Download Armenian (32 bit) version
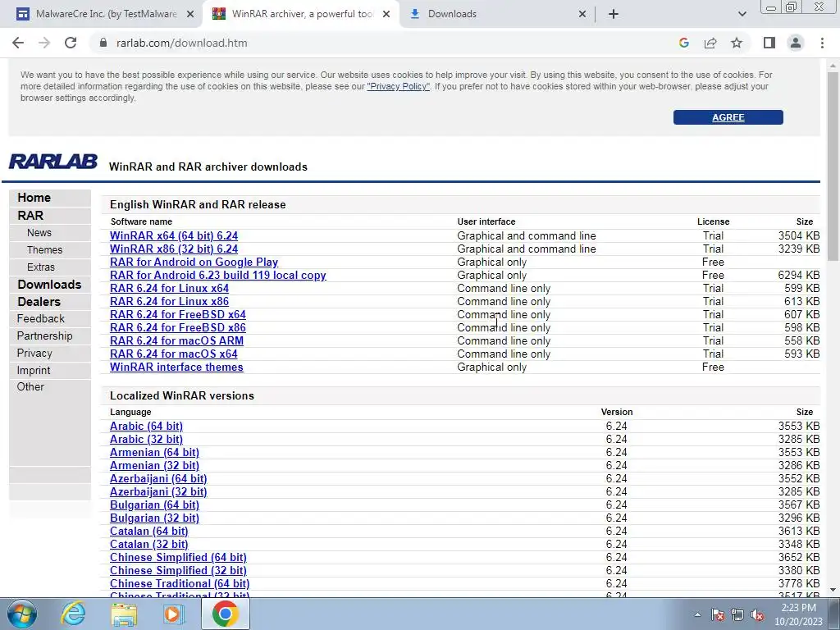This screenshot has height=630, width=840. [x=154, y=466]
